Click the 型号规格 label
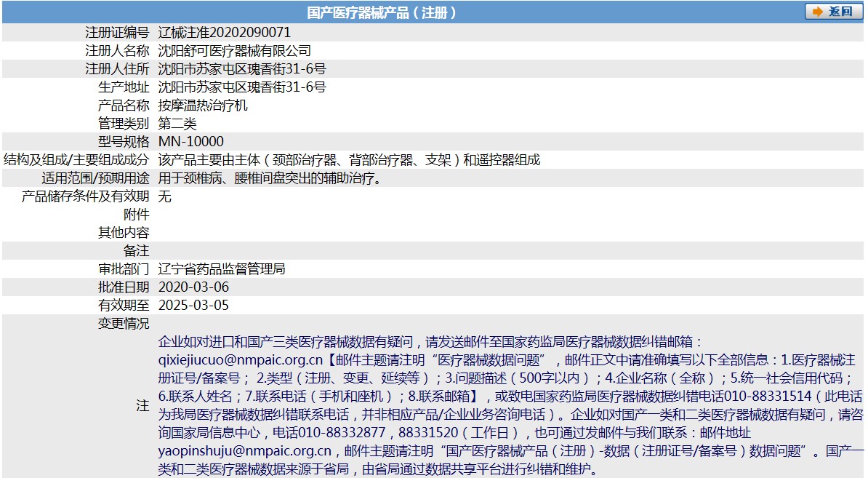 (124, 142)
